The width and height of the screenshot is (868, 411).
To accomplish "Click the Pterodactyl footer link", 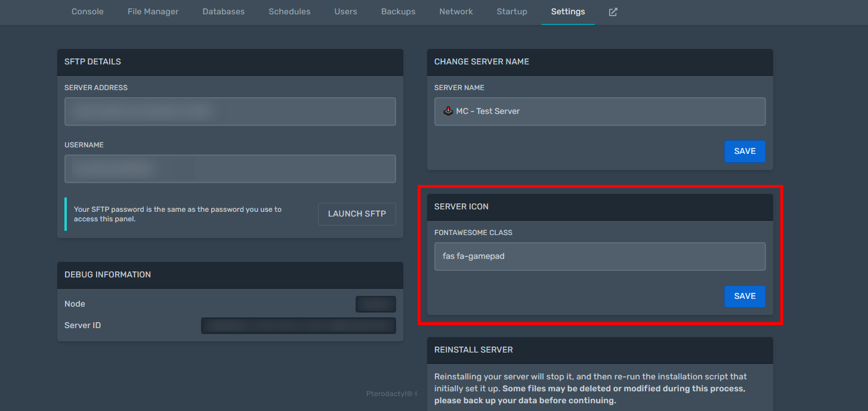I will (391, 394).
